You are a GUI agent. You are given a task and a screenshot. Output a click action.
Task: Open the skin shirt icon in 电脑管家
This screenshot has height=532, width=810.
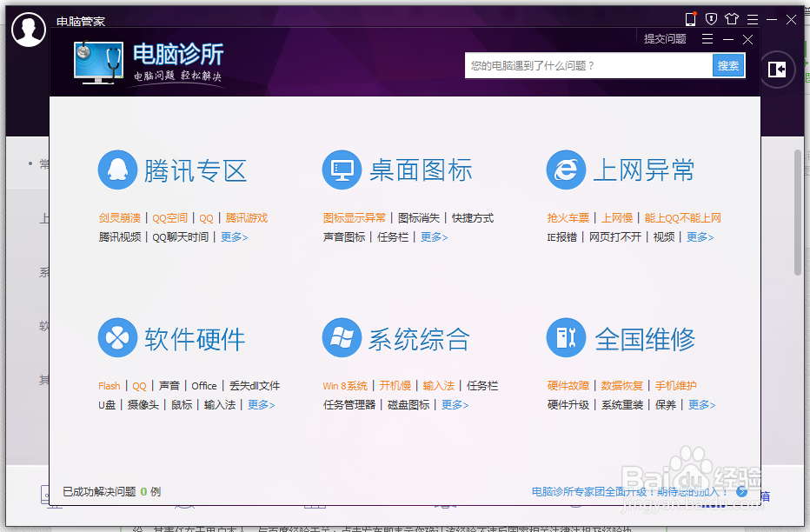click(732, 19)
